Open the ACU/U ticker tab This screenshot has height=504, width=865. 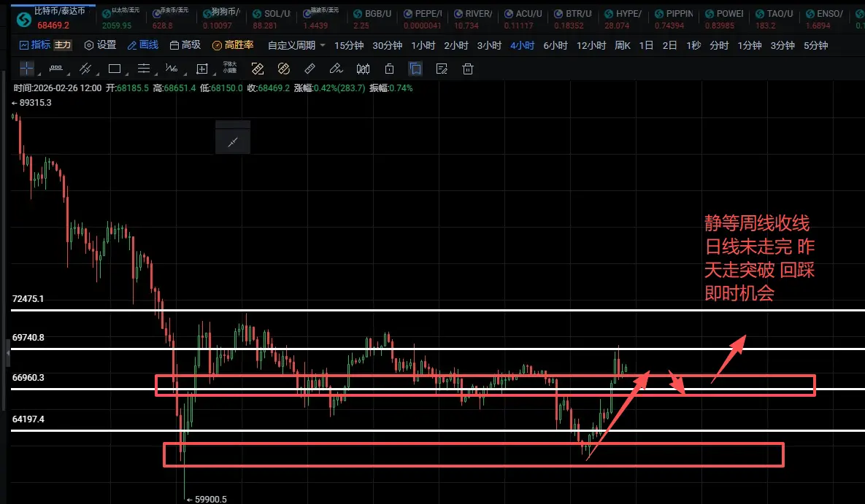pos(523,18)
